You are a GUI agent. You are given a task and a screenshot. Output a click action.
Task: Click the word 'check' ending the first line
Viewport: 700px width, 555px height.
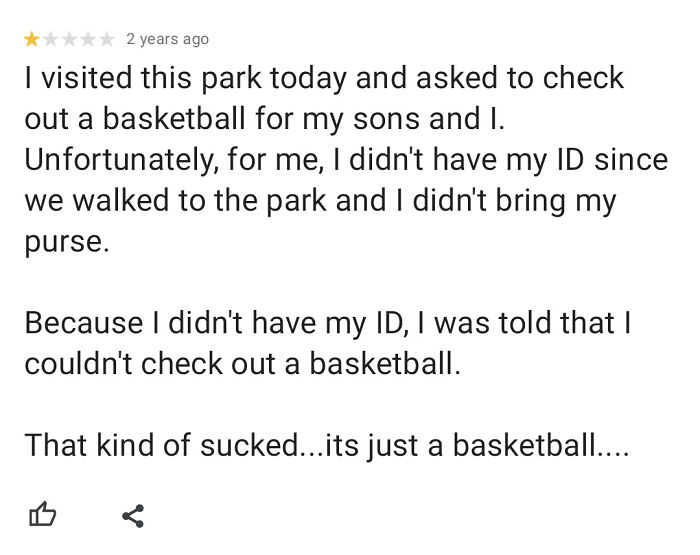(583, 78)
